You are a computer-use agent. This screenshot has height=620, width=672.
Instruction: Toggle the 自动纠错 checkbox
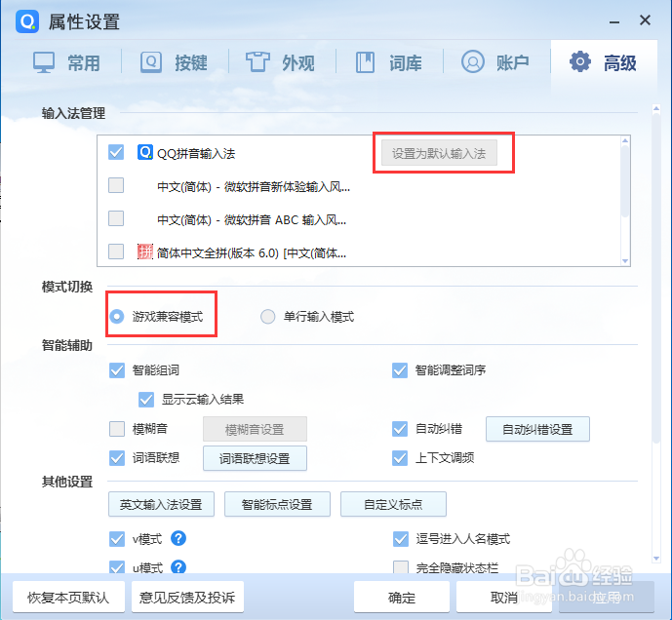coord(400,429)
